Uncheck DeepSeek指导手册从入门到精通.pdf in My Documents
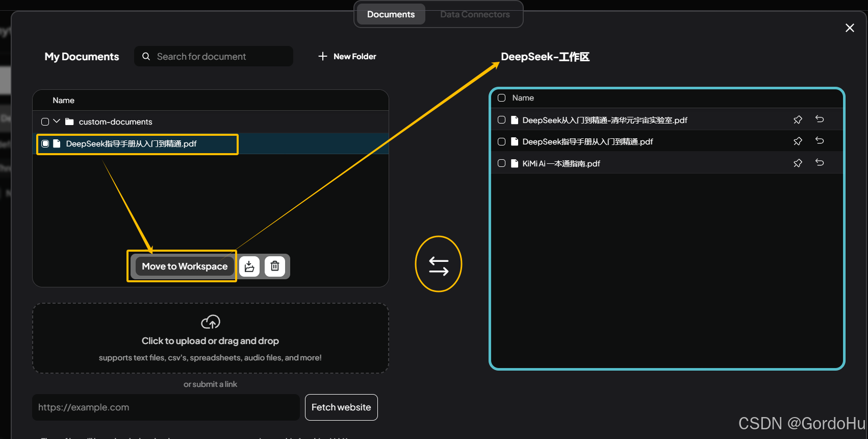The width and height of the screenshot is (868, 439). [45, 143]
